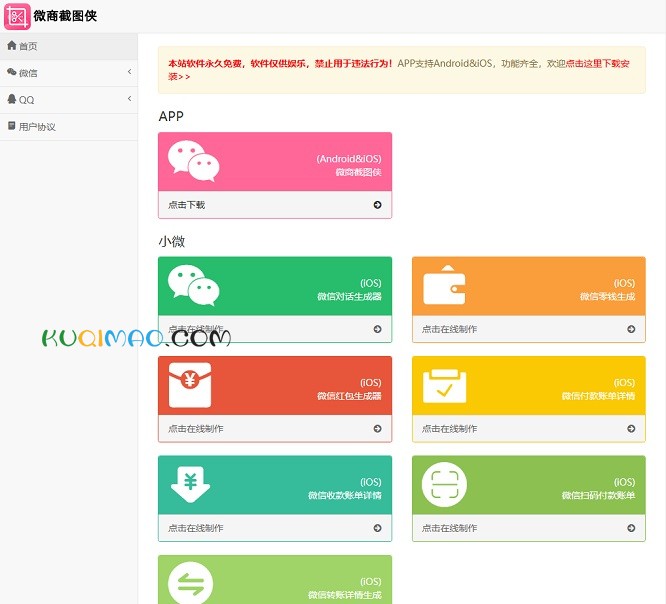Click the arrow icon under 微信零钱生成
Viewport: 666px width, 604px height.
631,329
